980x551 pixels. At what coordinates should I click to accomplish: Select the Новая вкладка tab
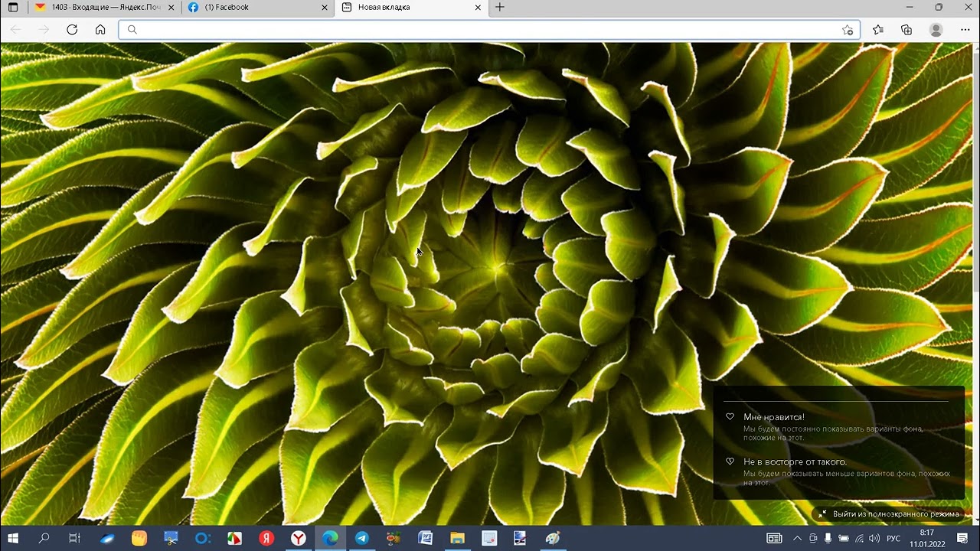[x=410, y=8]
